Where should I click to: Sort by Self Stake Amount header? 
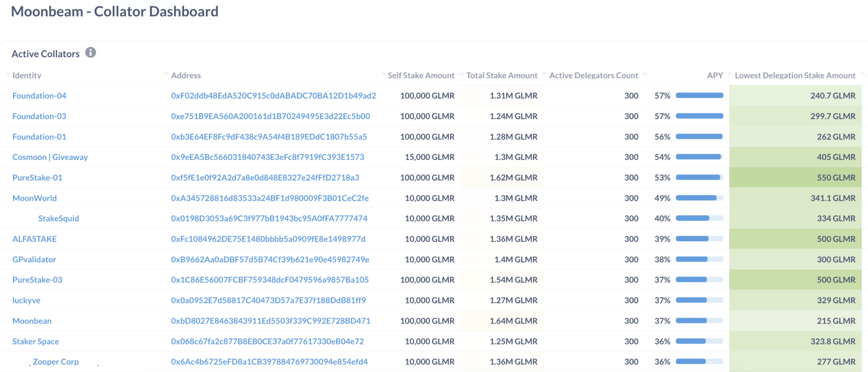point(421,75)
